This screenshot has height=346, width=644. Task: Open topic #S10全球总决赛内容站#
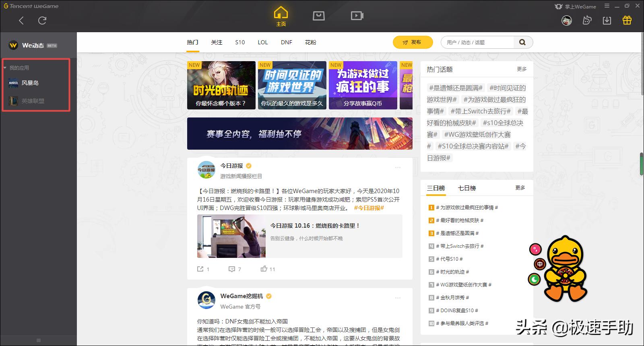[x=473, y=146]
